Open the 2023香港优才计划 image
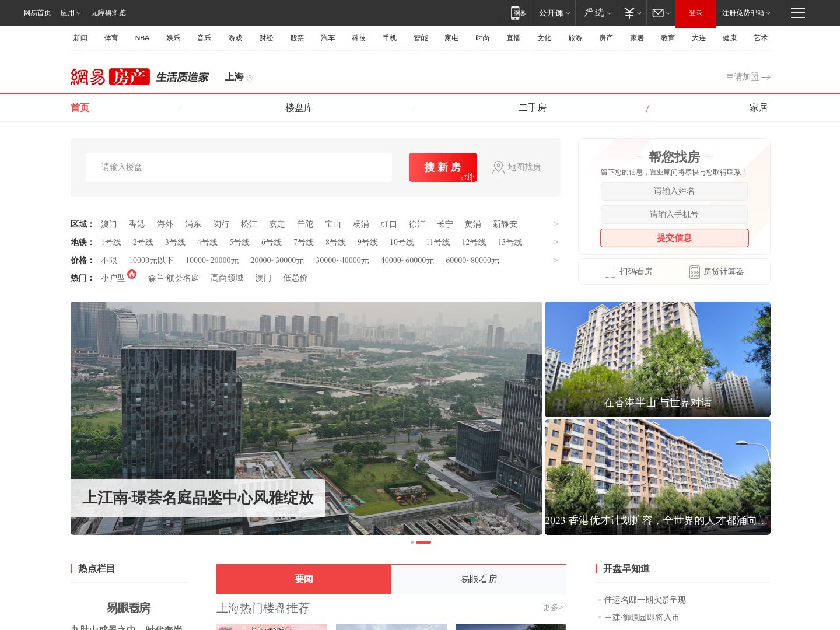 pyautogui.click(x=657, y=477)
